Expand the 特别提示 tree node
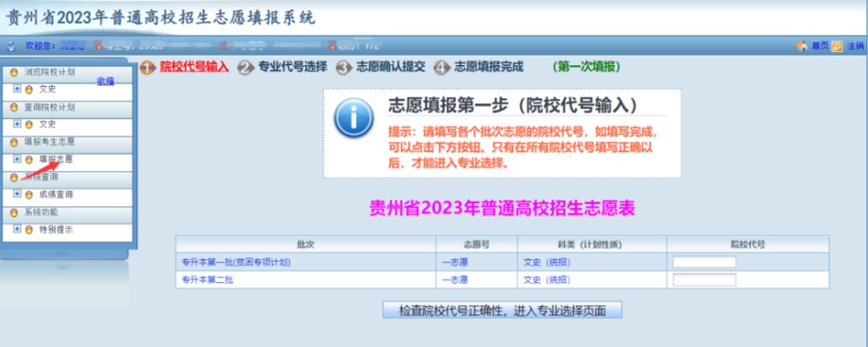This screenshot has height=347, width=868. coord(17,229)
